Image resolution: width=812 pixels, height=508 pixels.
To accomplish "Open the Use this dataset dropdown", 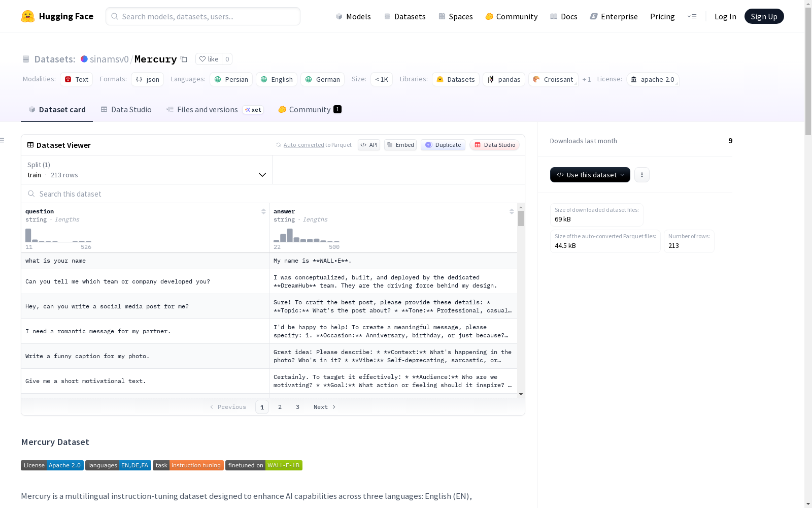I will (x=590, y=175).
